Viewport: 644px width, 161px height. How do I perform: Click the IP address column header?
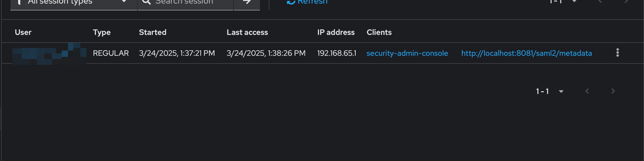click(x=336, y=32)
